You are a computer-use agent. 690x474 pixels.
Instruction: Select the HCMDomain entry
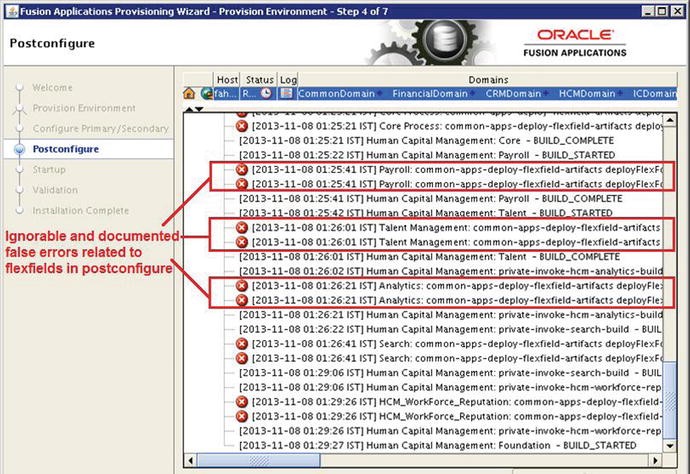pos(587,93)
